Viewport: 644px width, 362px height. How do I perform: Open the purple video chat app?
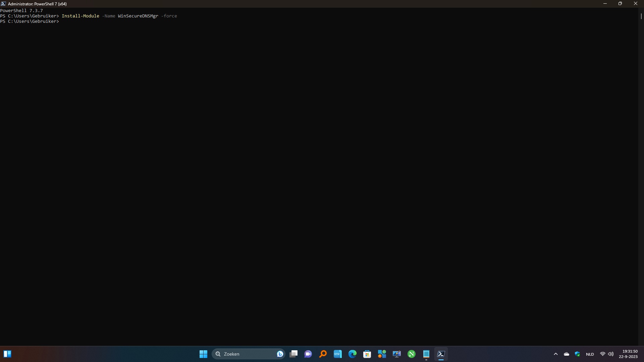tap(308, 354)
